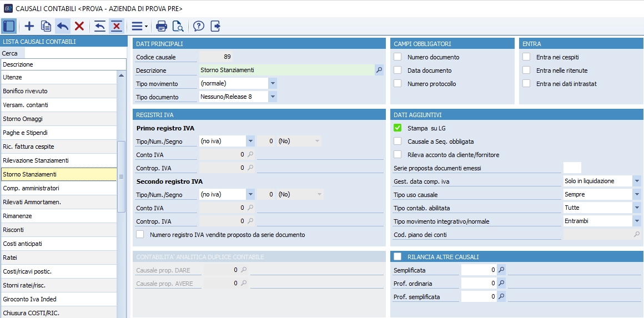Click the causali list vertical scrollbar
This screenshot has height=318, width=644.
tap(122, 176)
